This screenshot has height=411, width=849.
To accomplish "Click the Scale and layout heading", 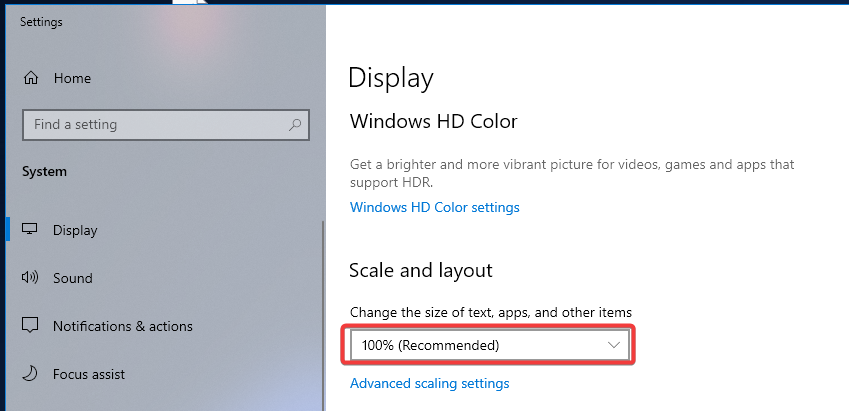I will tap(421, 270).
